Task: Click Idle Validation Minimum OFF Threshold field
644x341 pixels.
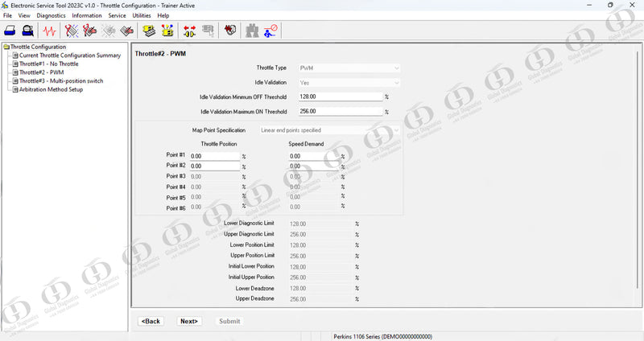Action: 341,97
